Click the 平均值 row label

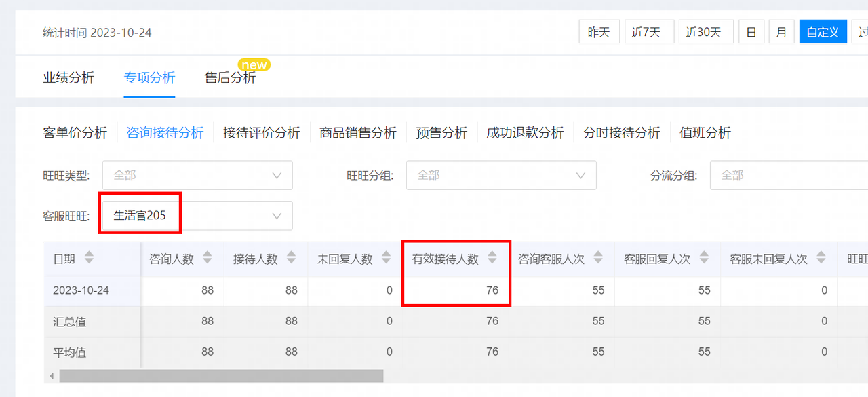point(70,353)
